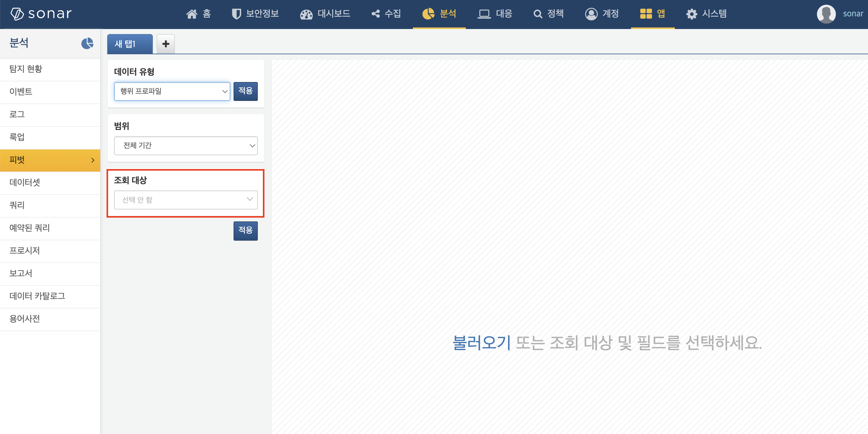Click the 조회 대상 heading
868x434 pixels.
[130, 180]
